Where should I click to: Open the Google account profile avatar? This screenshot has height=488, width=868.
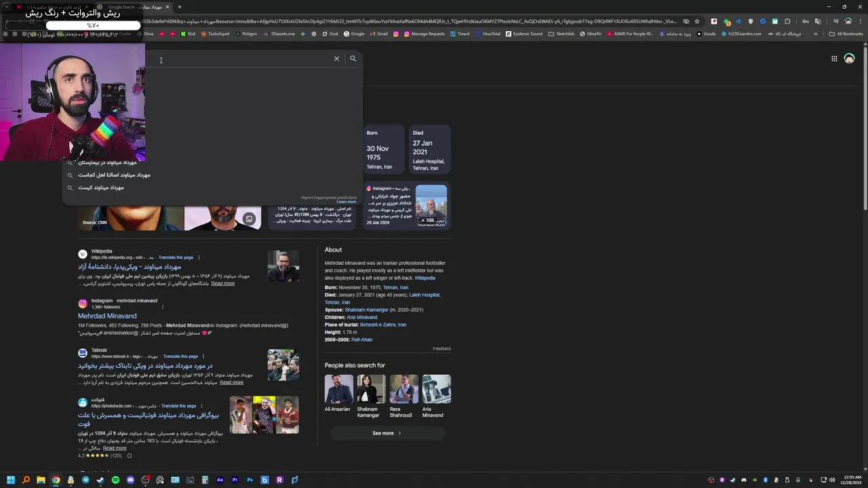click(x=849, y=59)
